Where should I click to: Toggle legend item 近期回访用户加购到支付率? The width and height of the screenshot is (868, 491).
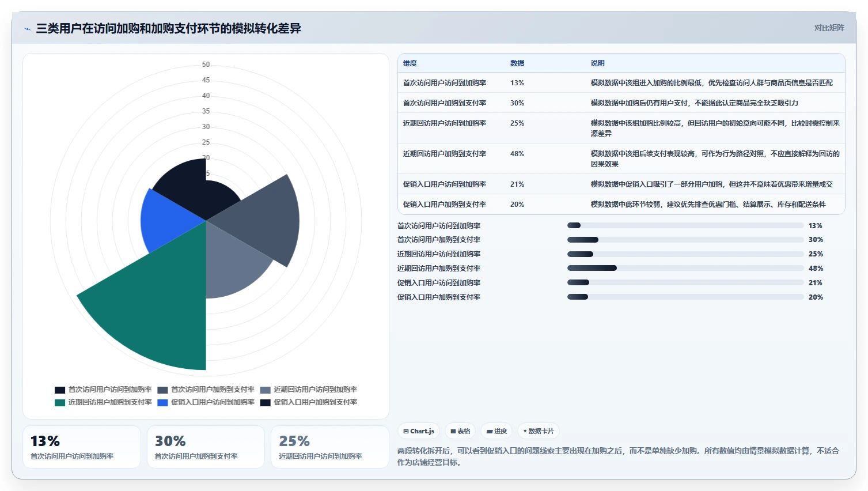pos(104,402)
